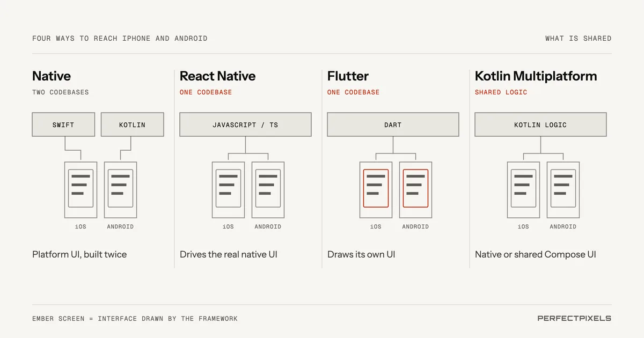Click the TWO CODEBASES label

click(x=61, y=92)
